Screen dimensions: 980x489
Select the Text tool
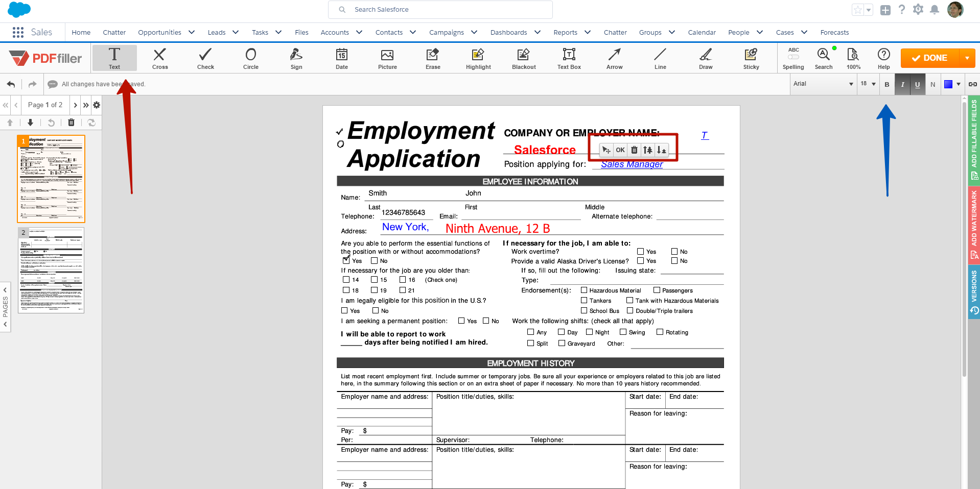pos(114,58)
